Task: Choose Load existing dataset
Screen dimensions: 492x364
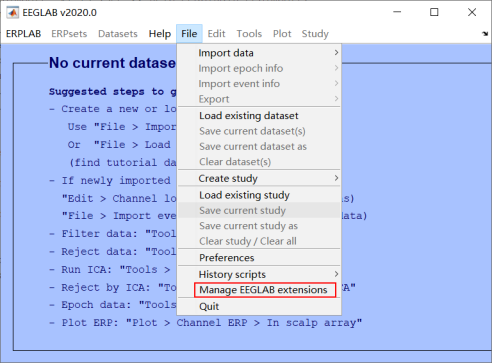Action: tap(259, 116)
